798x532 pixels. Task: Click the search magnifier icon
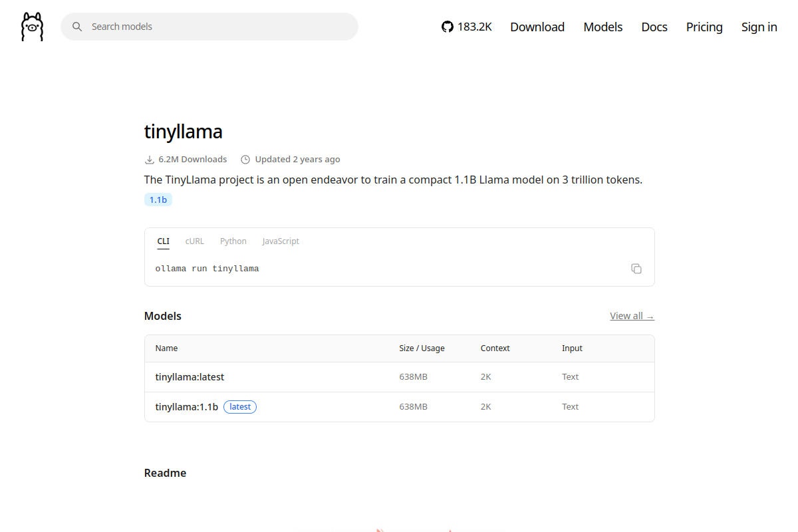(x=77, y=27)
